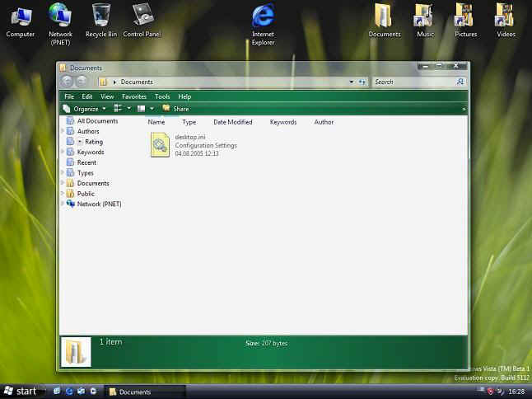
Task: Expand the Authors tree node
Action: click(63, 131)
